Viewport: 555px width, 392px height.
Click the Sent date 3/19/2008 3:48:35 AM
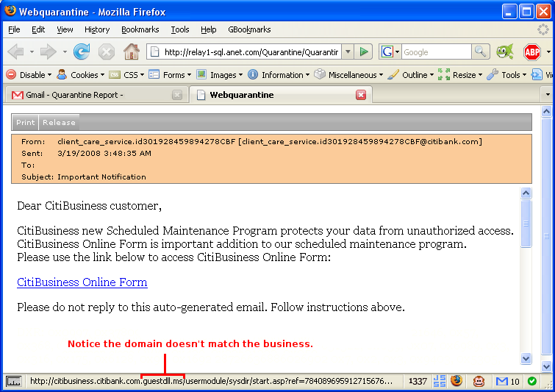pos(104,153)
